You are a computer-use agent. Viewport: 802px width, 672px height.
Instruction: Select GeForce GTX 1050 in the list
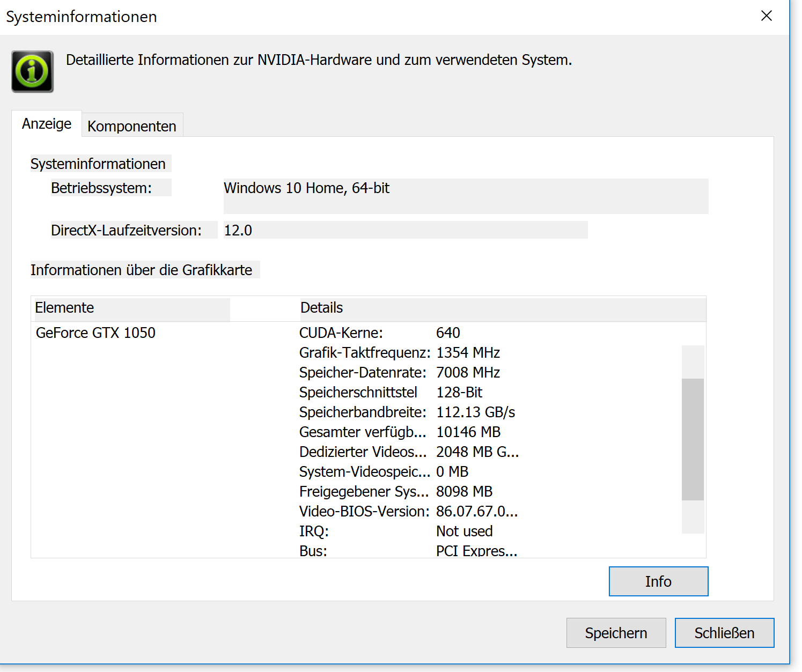click(x=95, y=333)
